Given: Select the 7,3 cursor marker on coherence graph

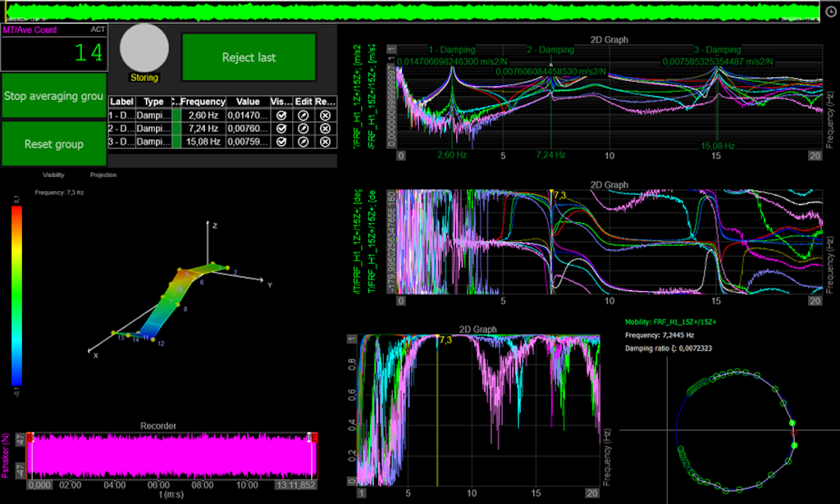Looking at the screenshot, I should coord(445,340).
